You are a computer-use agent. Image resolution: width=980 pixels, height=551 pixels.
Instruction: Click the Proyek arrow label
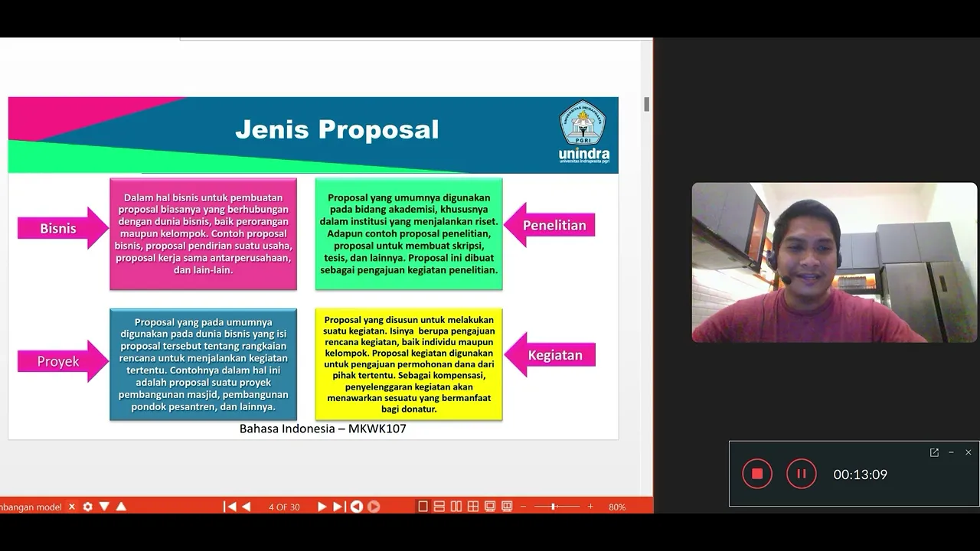(64, 361)
